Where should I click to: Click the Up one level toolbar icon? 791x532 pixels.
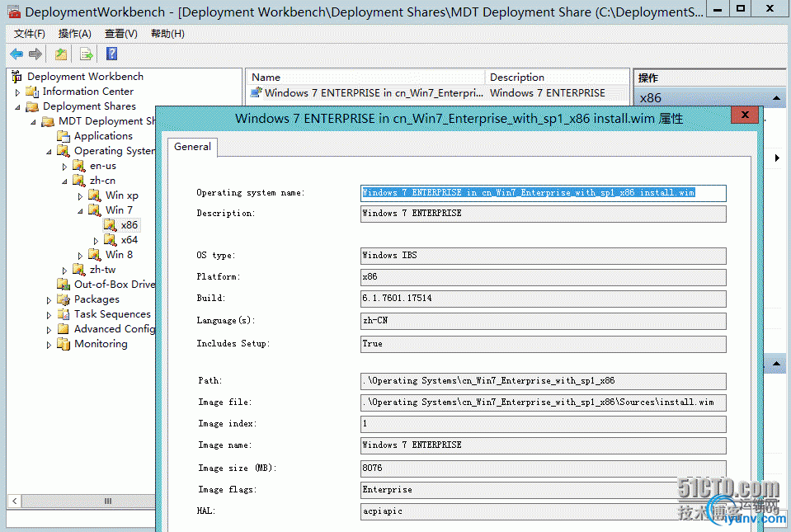tap(60, 54)
